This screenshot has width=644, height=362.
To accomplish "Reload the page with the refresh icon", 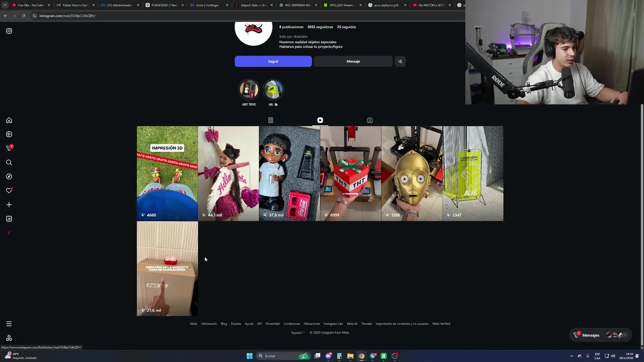I will click(x=24, y=16).
